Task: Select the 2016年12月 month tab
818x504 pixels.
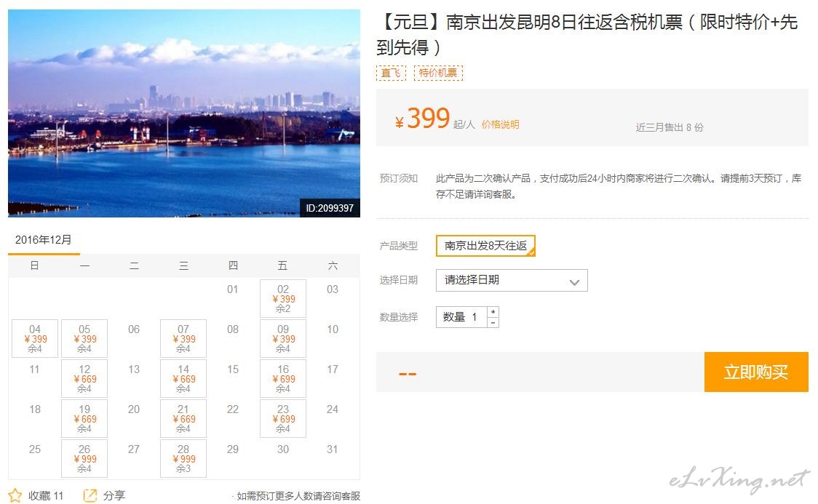Action: [43, 240]
